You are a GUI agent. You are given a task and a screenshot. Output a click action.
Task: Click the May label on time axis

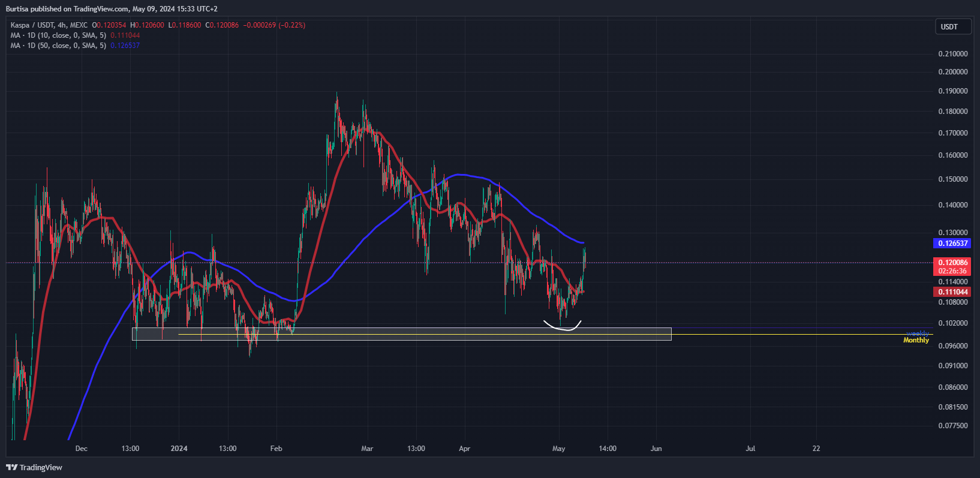point(558,449)
